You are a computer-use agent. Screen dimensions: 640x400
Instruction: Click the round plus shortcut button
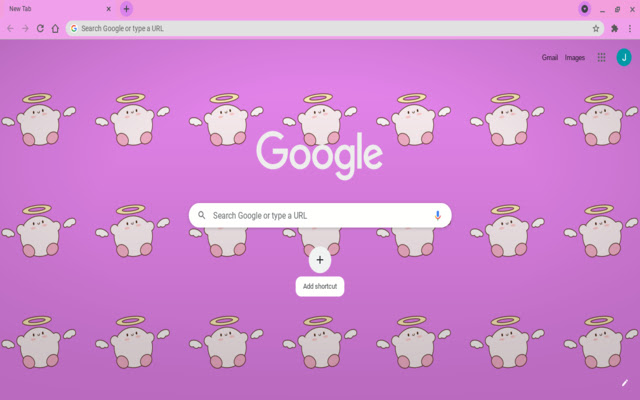[320, 260]
